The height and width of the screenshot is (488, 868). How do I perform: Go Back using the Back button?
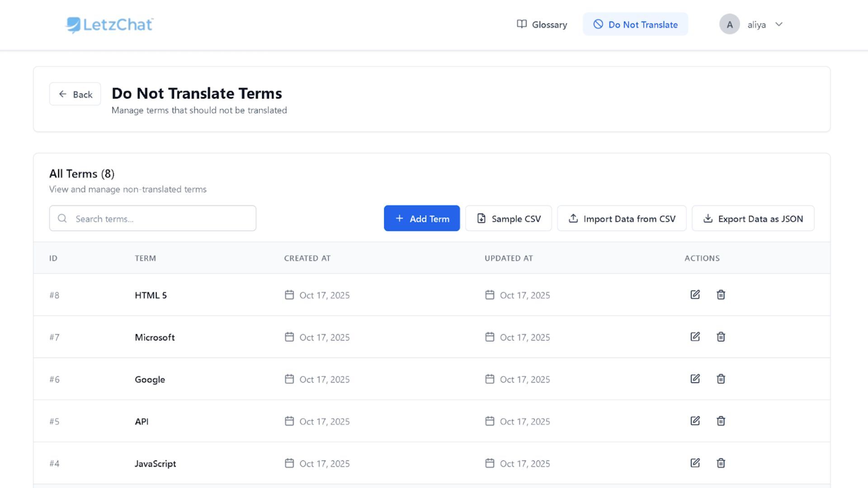click(x=75, y=94)
